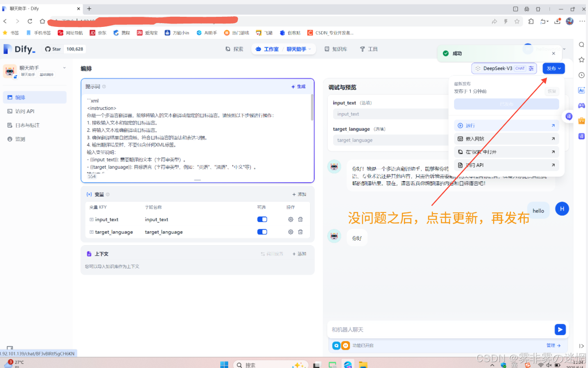The width and height of the screenshot is (588, 368).
Task: Click the prompt editor resize handle
Action: (198, 180)
